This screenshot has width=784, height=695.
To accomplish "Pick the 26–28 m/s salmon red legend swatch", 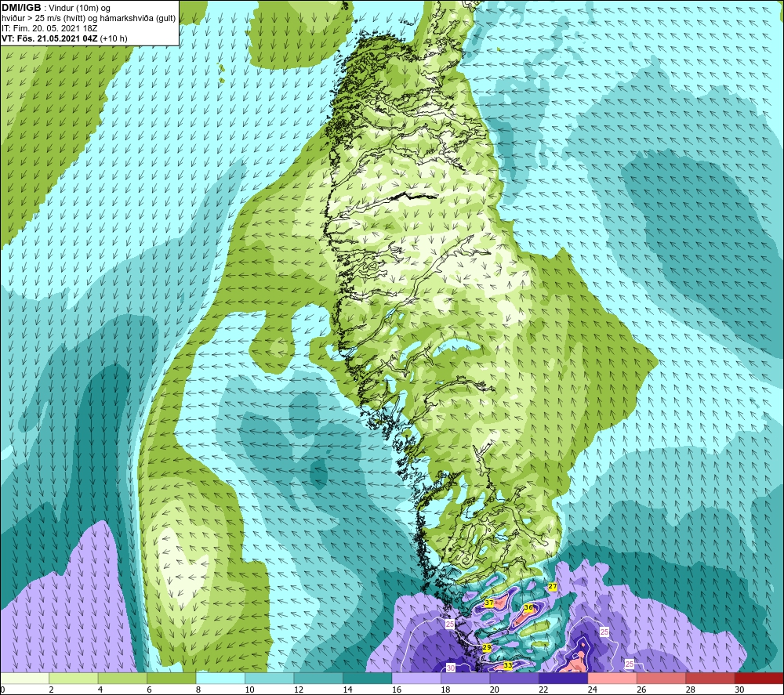I will point(662,678).
